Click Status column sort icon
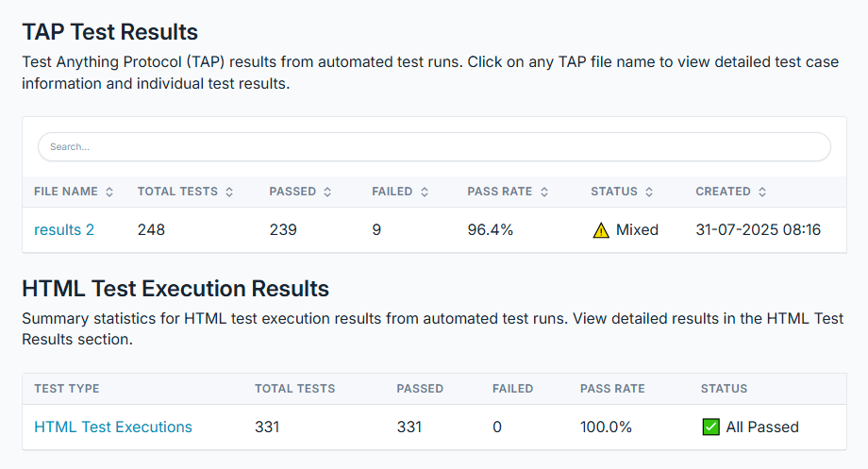Viewport: 868px width, 469px height. point(649,193)
